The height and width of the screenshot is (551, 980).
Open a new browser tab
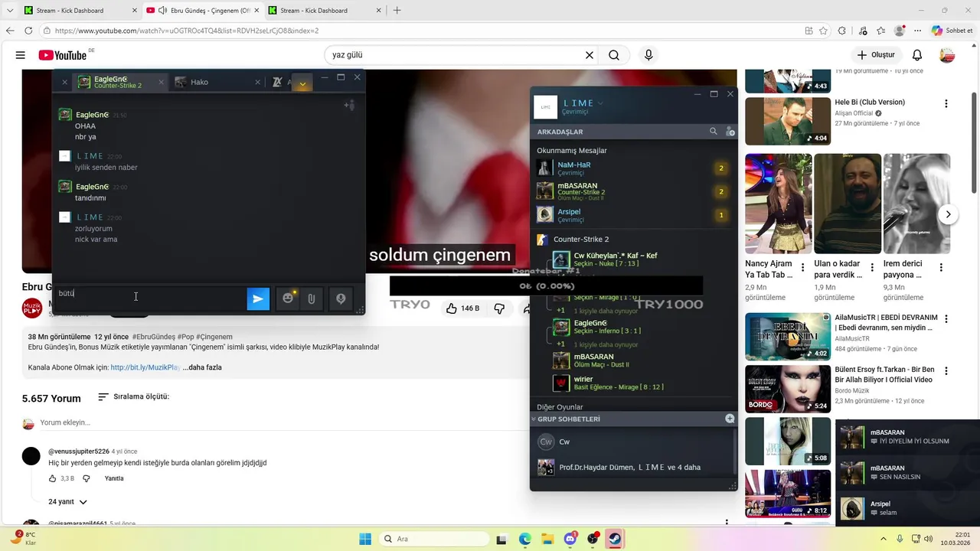397,11
